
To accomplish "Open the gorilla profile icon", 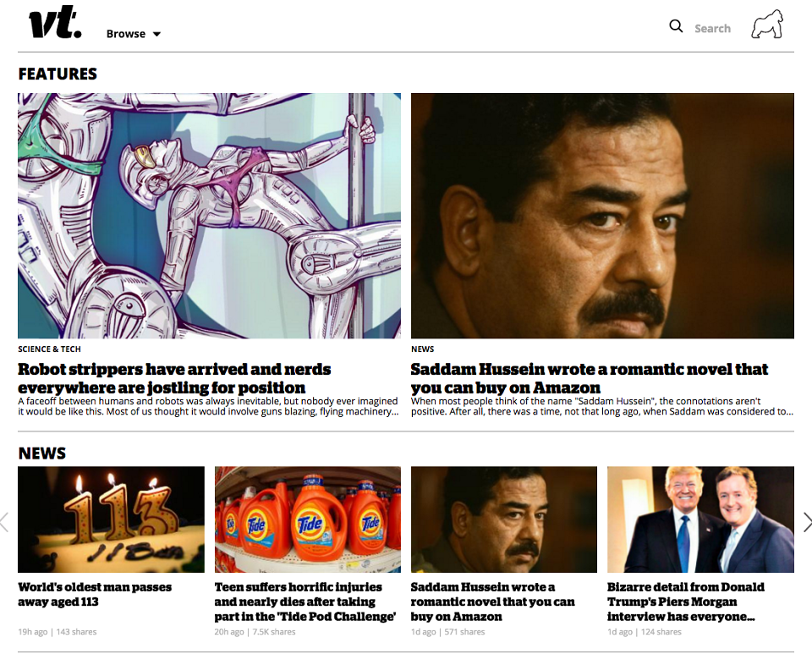I will click(767, 25).
